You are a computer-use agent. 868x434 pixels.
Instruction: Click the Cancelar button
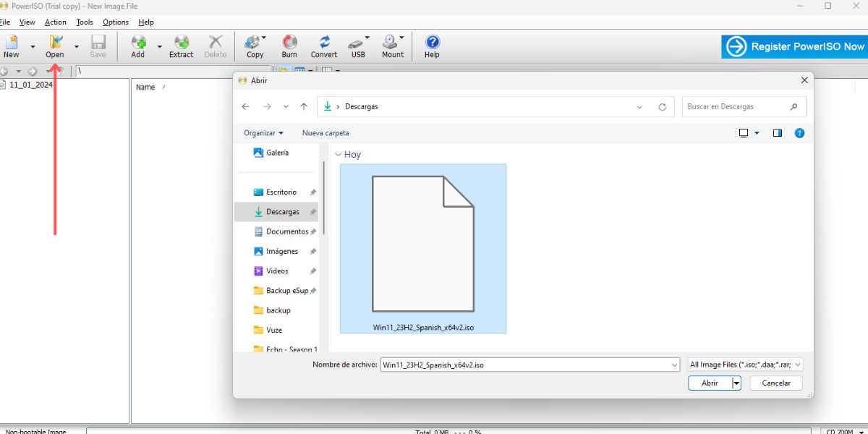pyautogui.click(x=776, y=383)
